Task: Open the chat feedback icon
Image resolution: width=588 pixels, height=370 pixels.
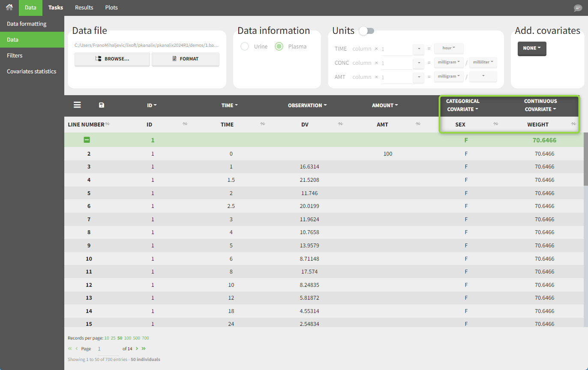Action: click(578, 8)
